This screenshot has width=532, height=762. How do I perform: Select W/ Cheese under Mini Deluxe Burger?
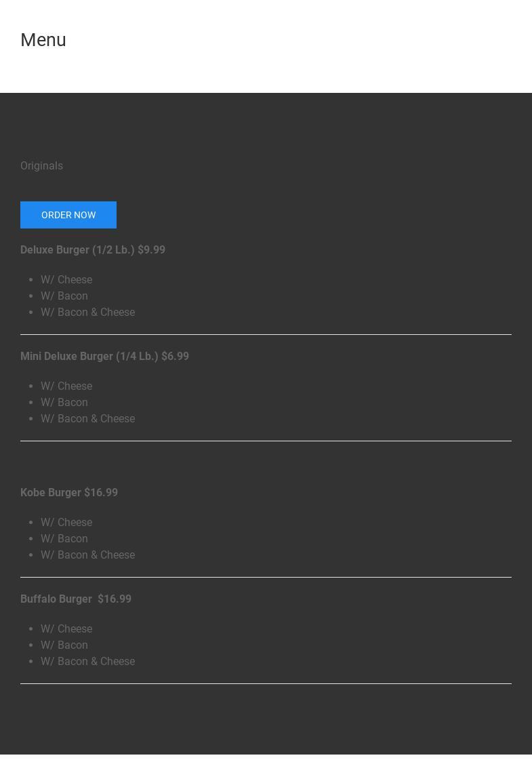click(66, 386)
